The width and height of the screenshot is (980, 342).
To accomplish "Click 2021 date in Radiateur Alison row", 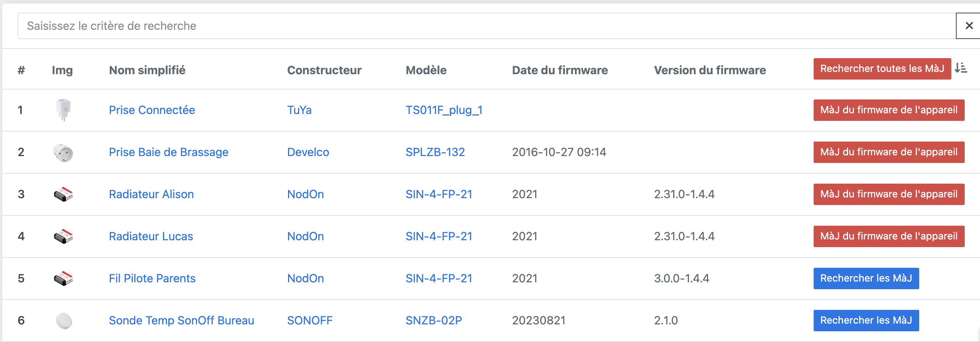I will pos(525,194).
